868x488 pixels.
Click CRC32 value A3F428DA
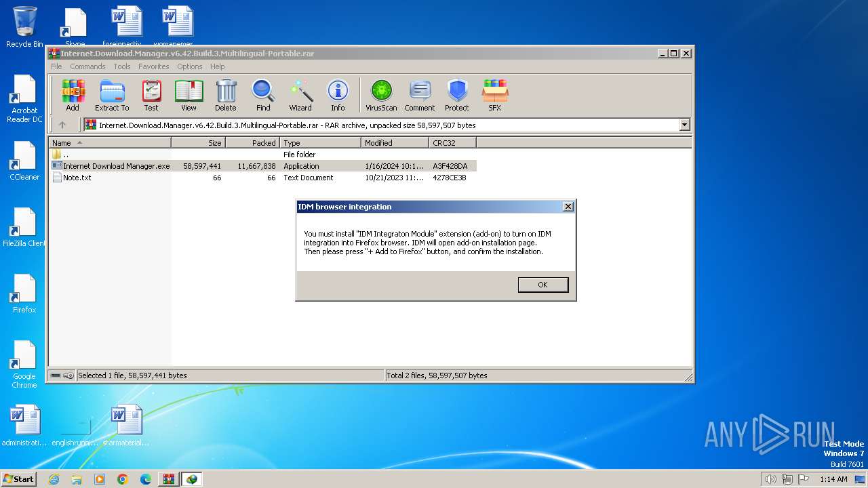(x=450, y=166)
